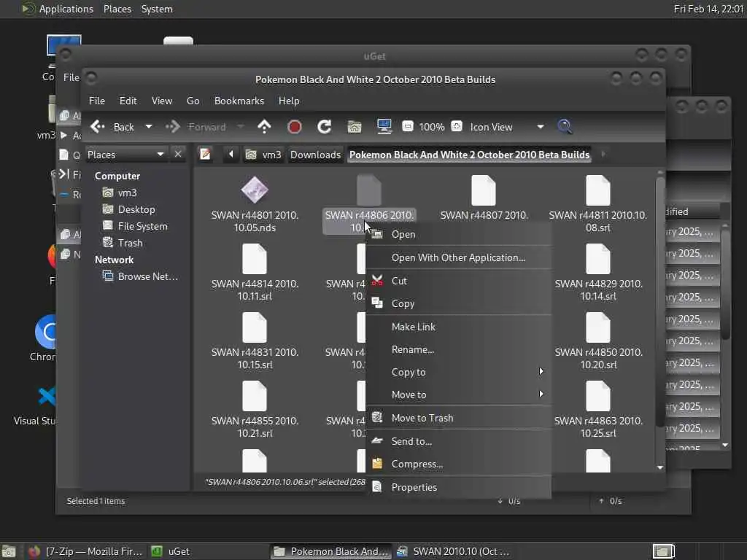The width and height of the screenshot is (747, 560).
Task: Click the Back arrow icon
Action: [98, 127]
